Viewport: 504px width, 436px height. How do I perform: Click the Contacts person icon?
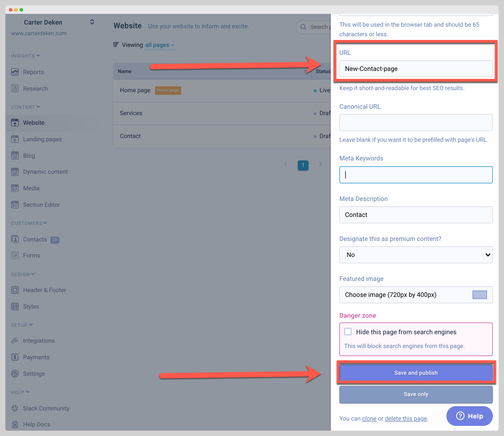15,239
